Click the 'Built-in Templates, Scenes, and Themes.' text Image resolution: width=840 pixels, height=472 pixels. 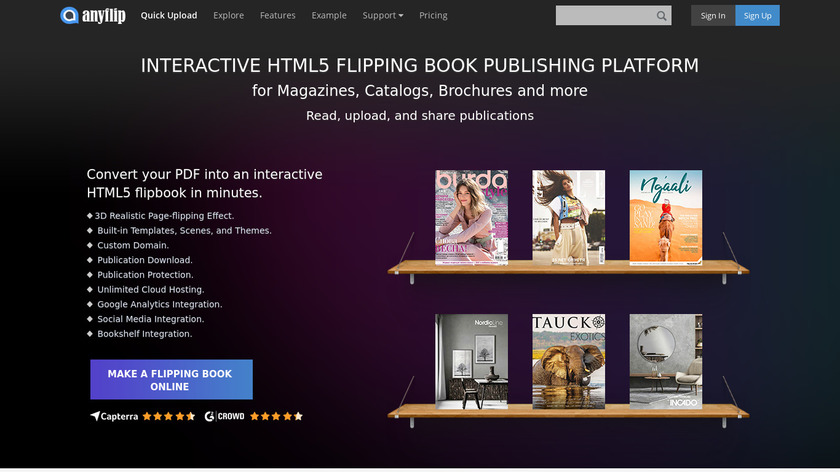(x=184, y=230)
